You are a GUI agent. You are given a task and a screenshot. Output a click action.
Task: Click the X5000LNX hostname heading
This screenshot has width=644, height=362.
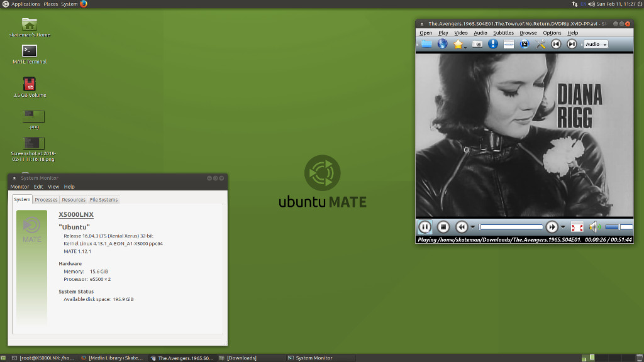click(76, 215)
